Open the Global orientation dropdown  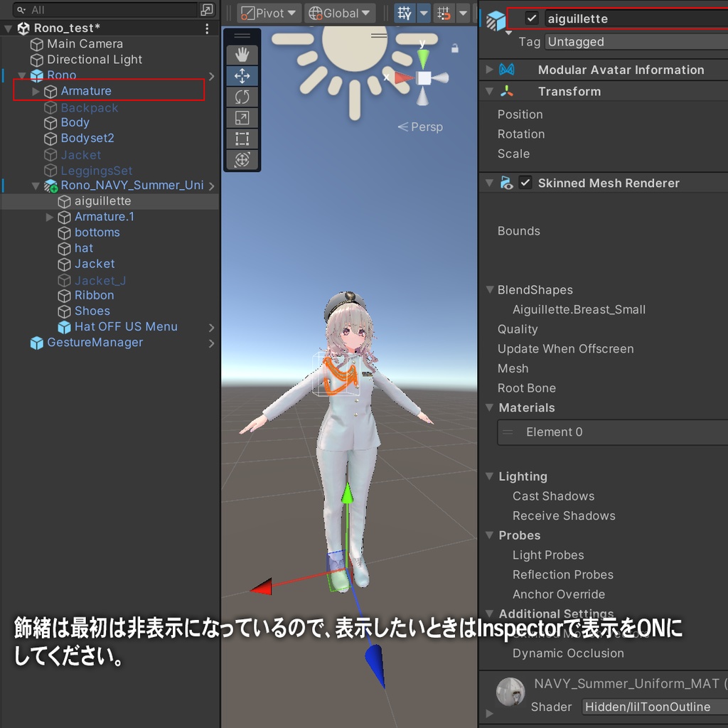click(339, 13)
